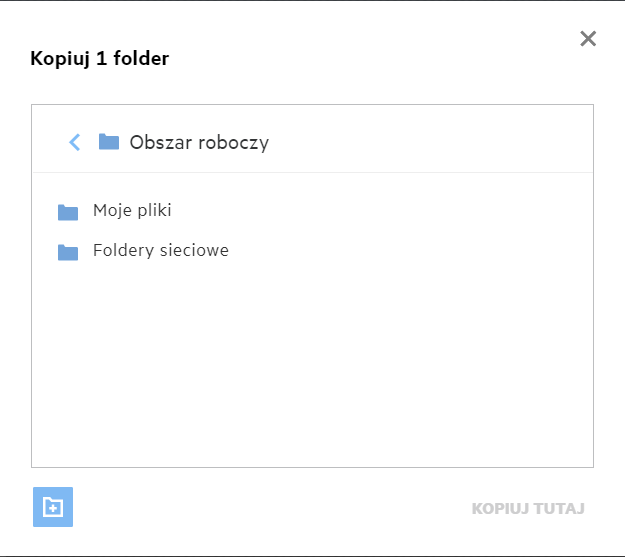625x557 pixels.
Task: Click empty space below Foldery sieciowe
Action: (312, 330)
